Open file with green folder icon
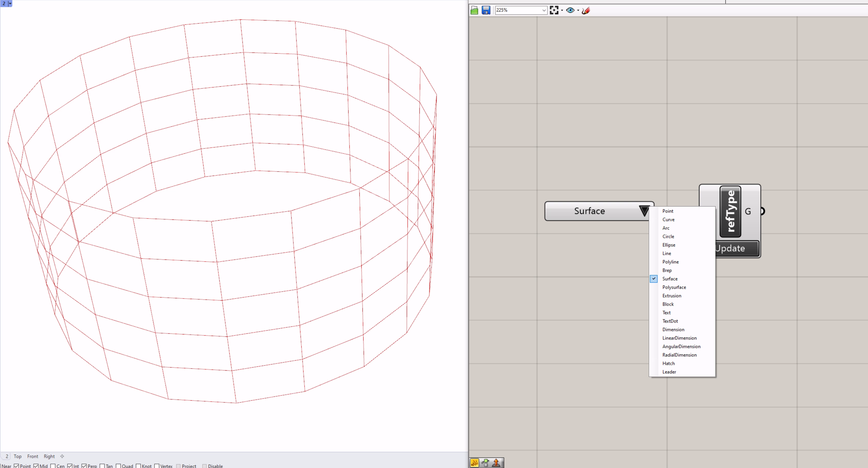868x468 pixels. pos(474,10)
